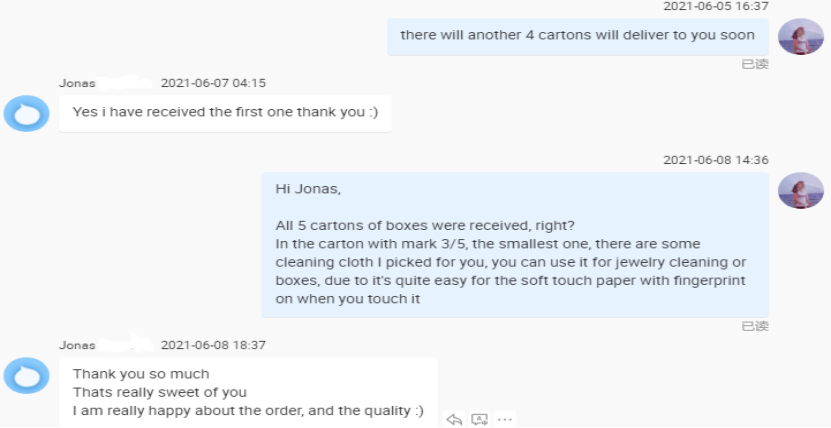This screenshot has width=831, height=428.
Task: Click the 2021-06-07 04:15 timestamp
Action: (214, 83)
